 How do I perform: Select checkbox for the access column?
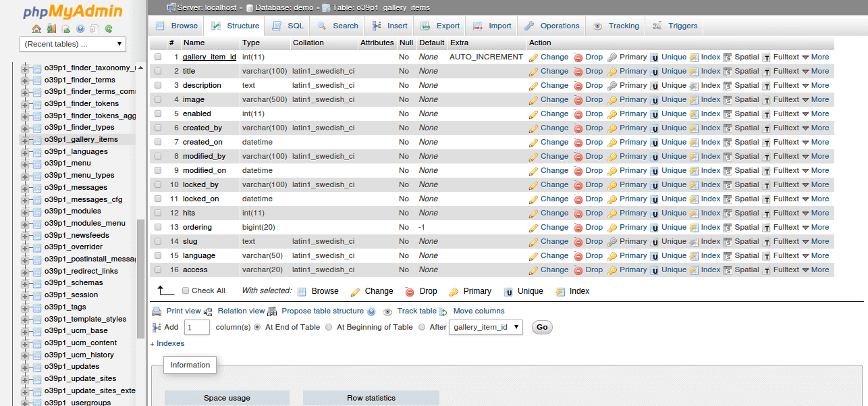click(x=158, y=270)
